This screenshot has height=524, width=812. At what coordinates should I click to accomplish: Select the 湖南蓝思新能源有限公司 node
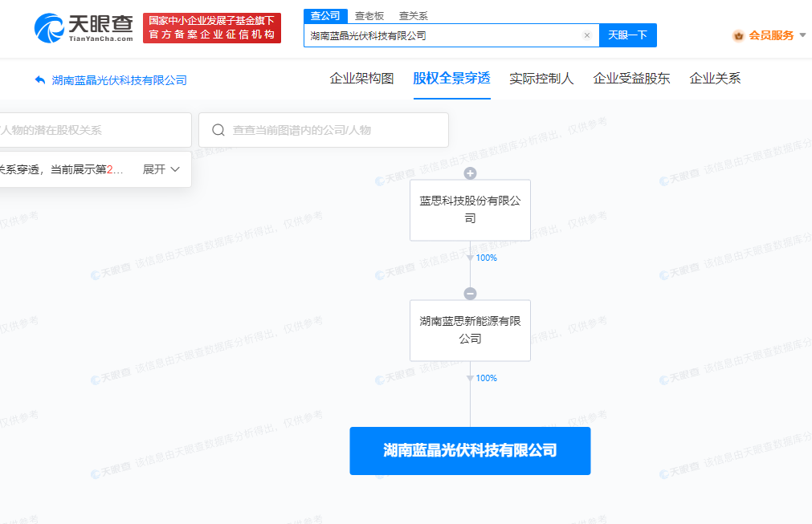pyautogui.click(x=470, y=331)
